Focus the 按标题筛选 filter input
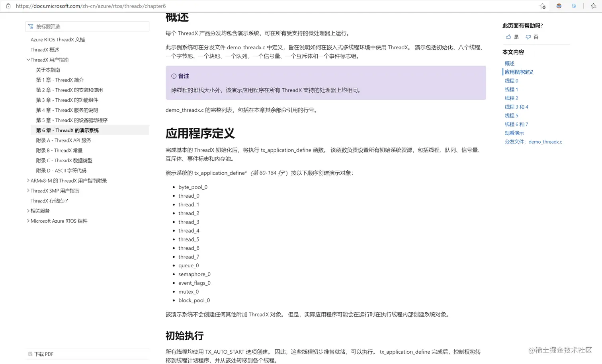602x364 pixels. [88, 26]
